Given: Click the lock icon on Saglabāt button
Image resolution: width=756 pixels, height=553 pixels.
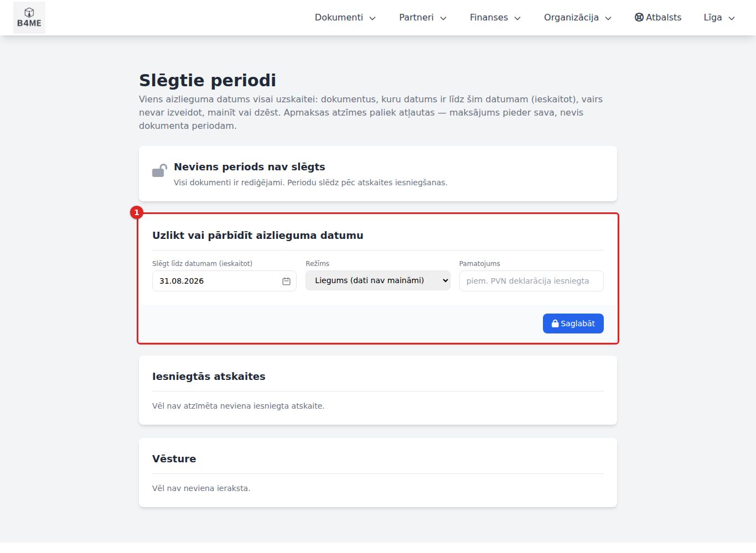Looking at the screenshot, I should pos(555,324).
